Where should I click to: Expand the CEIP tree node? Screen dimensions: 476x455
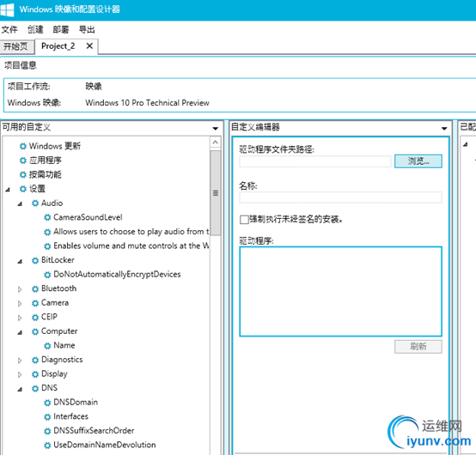20,318
